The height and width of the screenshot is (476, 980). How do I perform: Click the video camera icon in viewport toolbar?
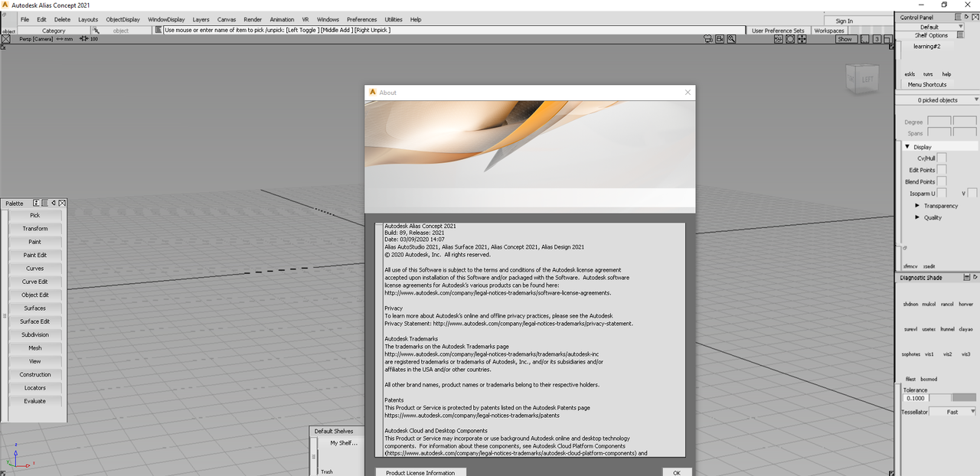tap(720, 38)
